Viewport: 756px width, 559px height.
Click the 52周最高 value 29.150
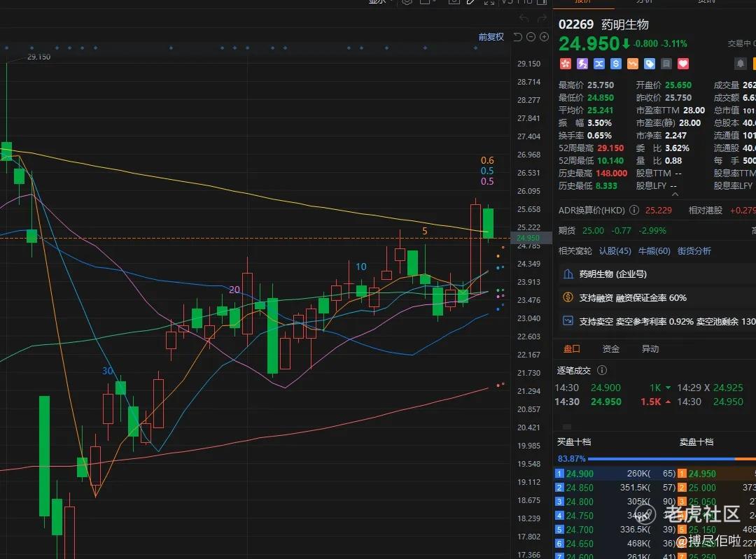click(x=610, y=148)
